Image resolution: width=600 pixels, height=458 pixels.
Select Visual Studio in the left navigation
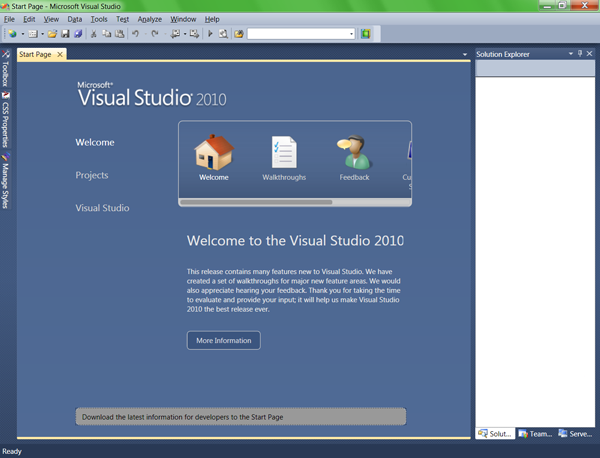[x=102, y=208]
